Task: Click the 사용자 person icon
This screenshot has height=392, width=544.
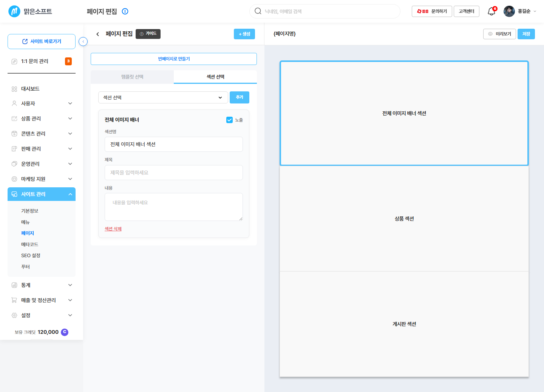Action: (14, 103)
